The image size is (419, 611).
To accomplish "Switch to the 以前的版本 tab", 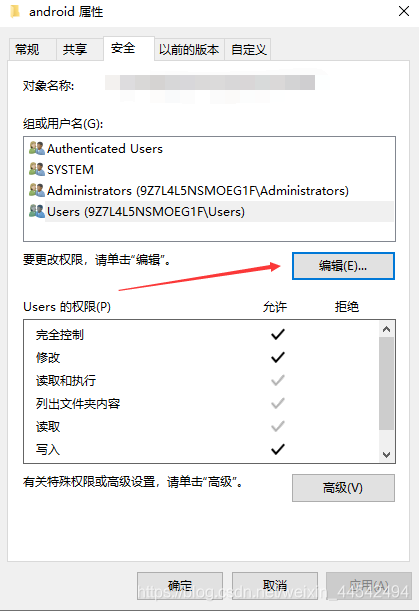I will pyautogui.click(x=189, y=49).
